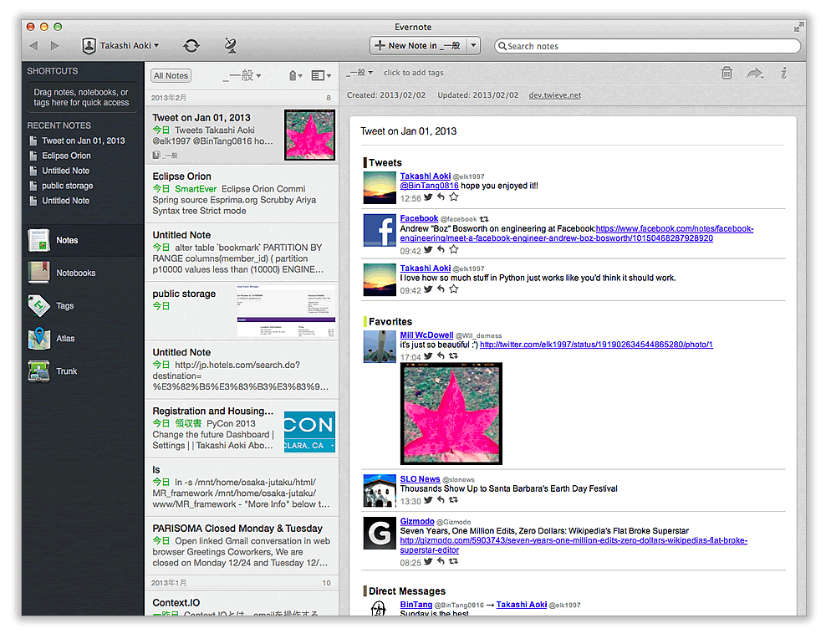Click the Facebook logo avatar in Tweets

tap(380, 230)
